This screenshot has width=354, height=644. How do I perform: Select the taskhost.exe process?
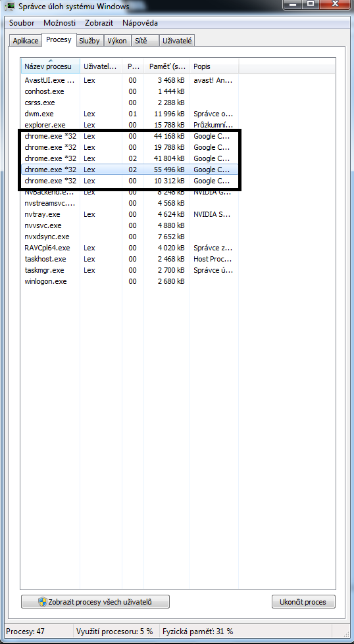click(x=130, y=259)
